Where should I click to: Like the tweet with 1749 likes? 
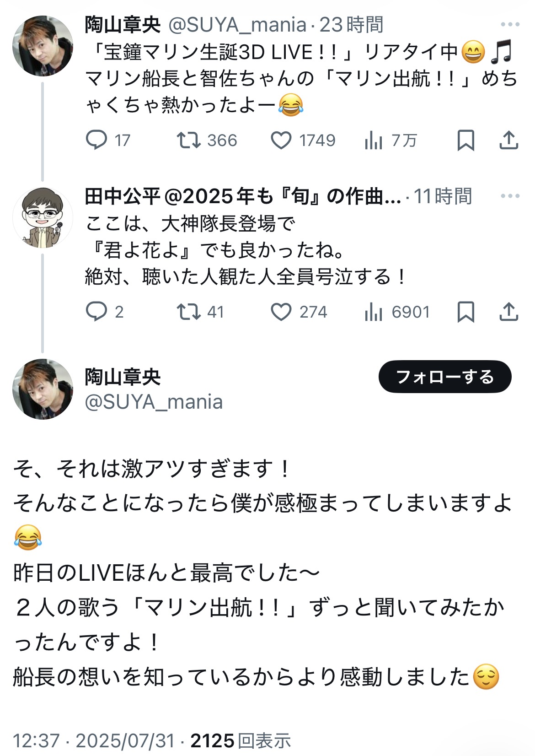click(281, 140)
